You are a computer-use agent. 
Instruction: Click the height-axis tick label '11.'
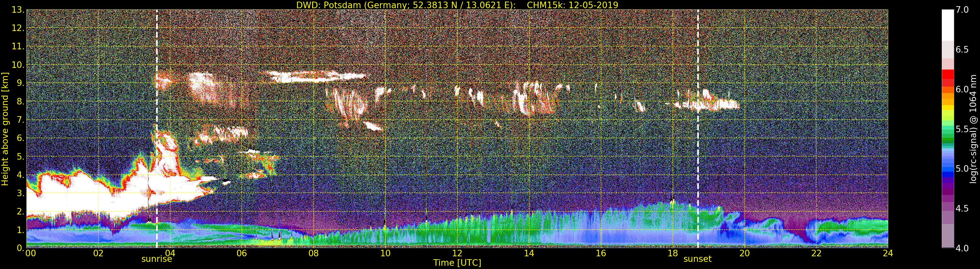click(x=18, y=46)
